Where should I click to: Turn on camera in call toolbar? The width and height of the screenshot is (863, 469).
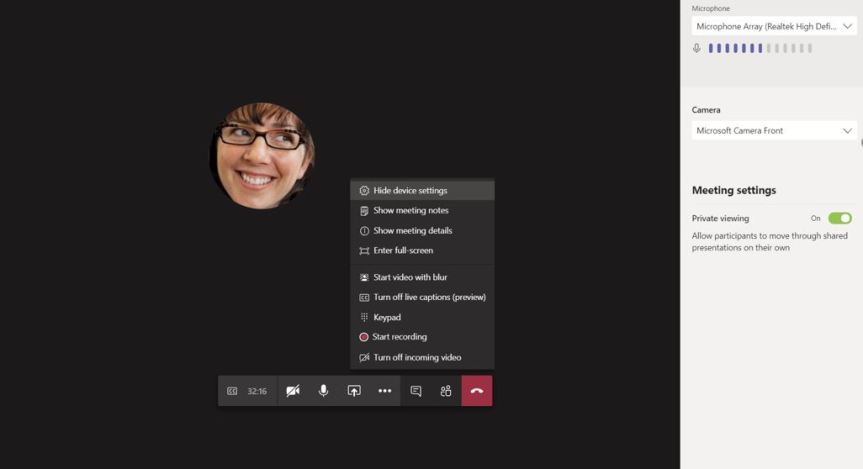292,391
